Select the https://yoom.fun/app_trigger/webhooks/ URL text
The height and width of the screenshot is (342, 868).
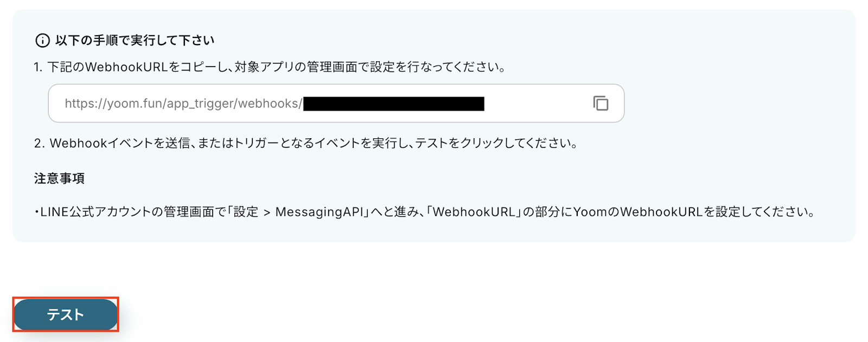[x=183, y=104]
